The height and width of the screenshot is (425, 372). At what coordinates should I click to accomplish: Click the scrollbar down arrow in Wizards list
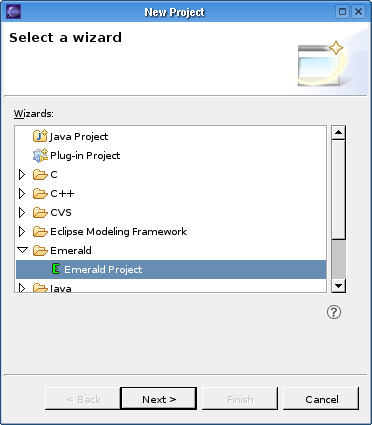pyautogui.click(x=338, y=286)
